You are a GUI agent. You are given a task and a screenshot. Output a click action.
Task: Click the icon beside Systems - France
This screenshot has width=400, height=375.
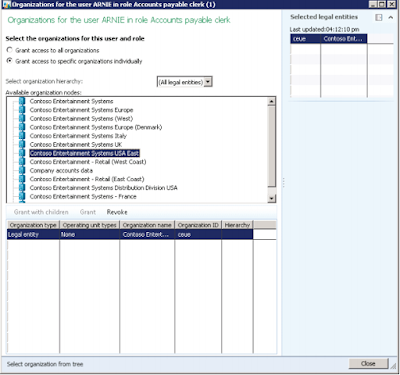pyautogui.click(x=22, y=196)
